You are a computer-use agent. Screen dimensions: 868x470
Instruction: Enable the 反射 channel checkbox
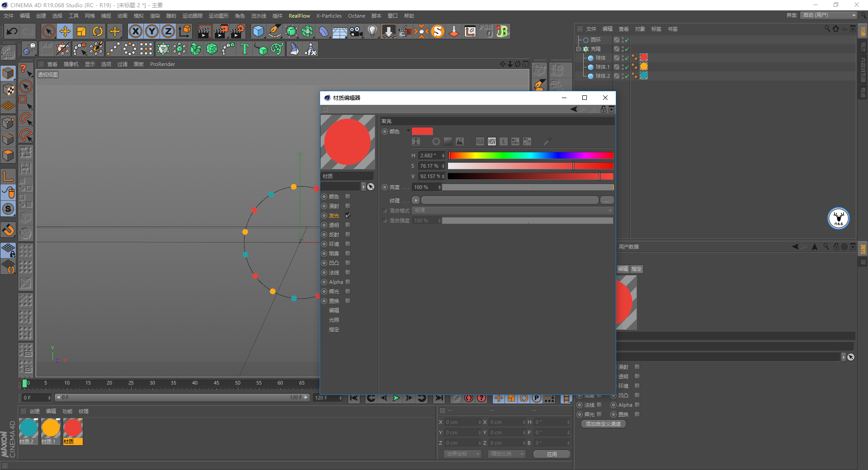coord(348,234)
